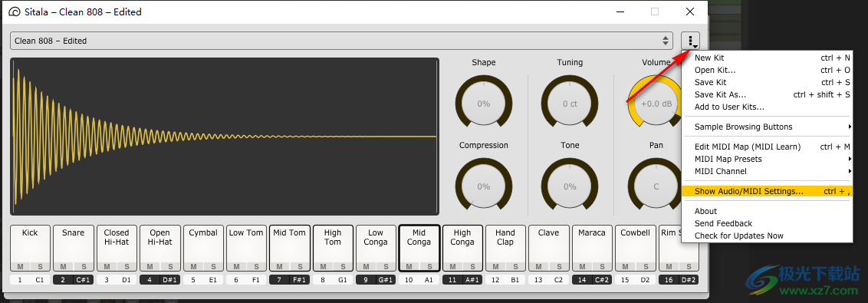Expand the Sample Browsing Buttons submenu

click(768, 127)
